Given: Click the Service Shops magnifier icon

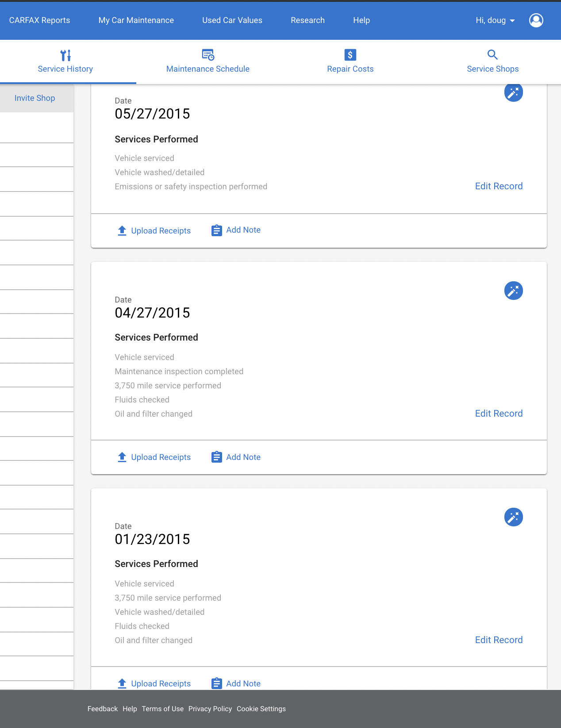Looking at the screenshot, I should pos(492,55).
